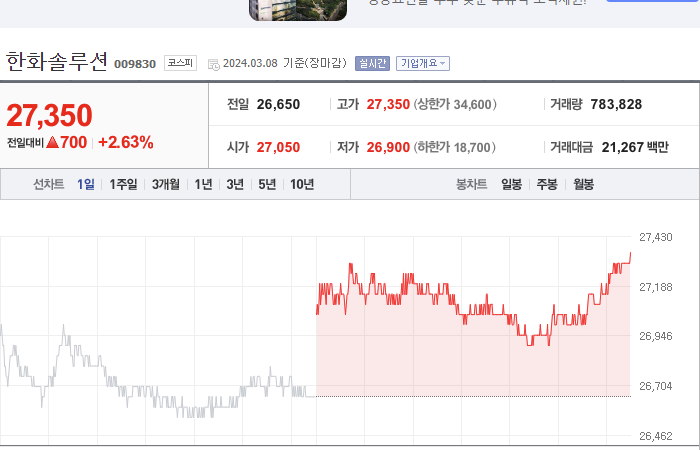Select the 1일 line chart tab

coord(86,184)
